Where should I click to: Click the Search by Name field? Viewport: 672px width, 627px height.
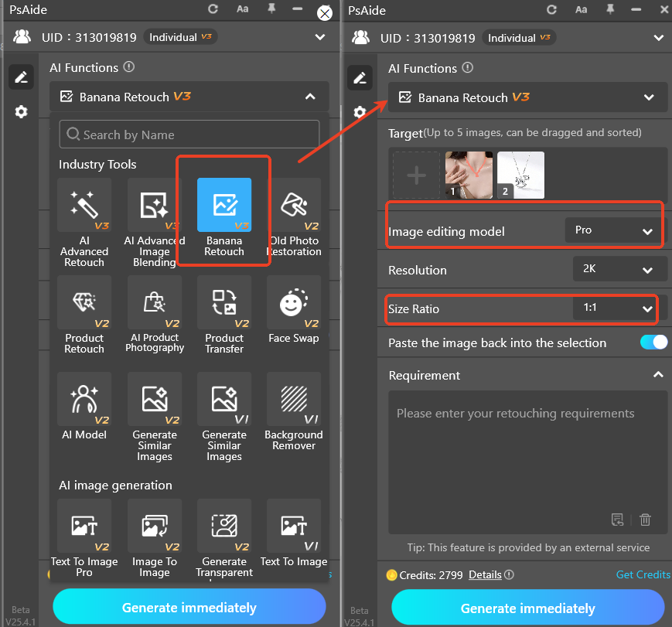[x=189, y=135]
